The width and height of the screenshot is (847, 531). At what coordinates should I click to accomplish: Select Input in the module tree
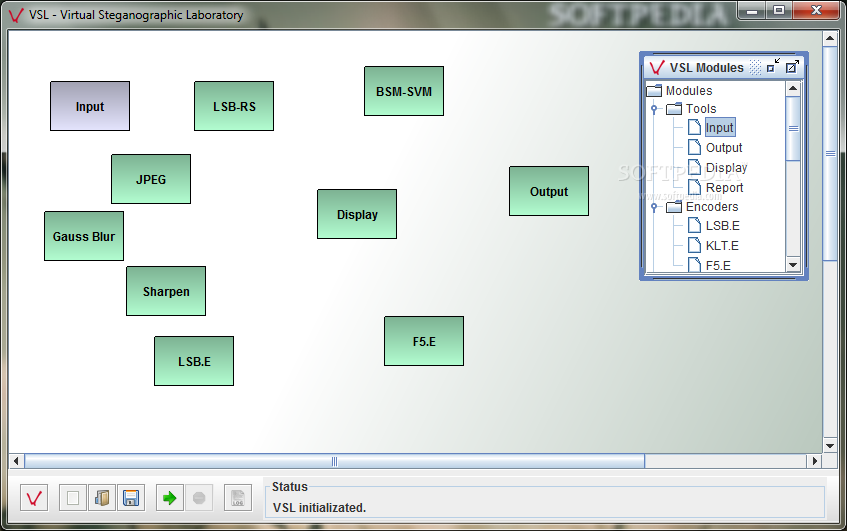pyautogui.click(x=720, y=127)
